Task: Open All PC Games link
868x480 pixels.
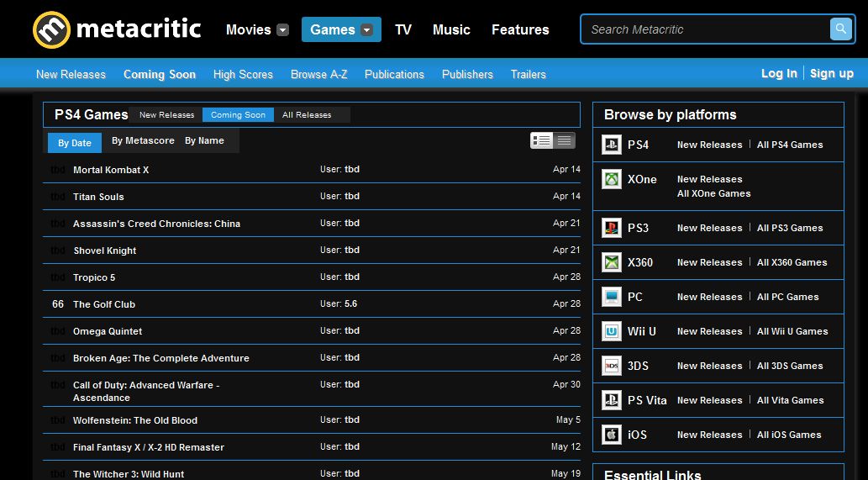Action: [x=787, y=297]
